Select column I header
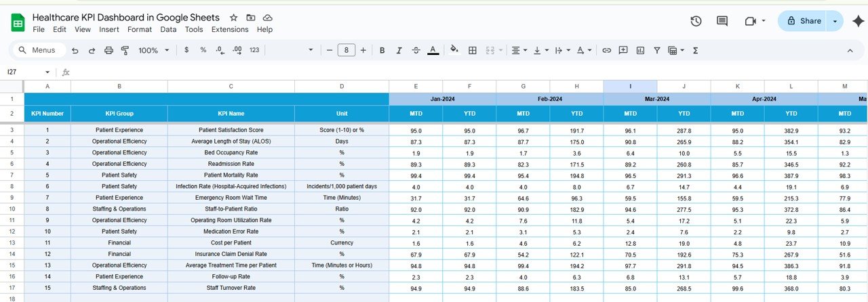This screenshot has height=302, width=868. [630, 86]
